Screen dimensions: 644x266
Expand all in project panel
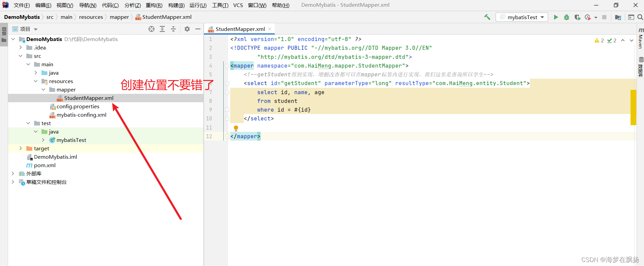click(162, 29)
